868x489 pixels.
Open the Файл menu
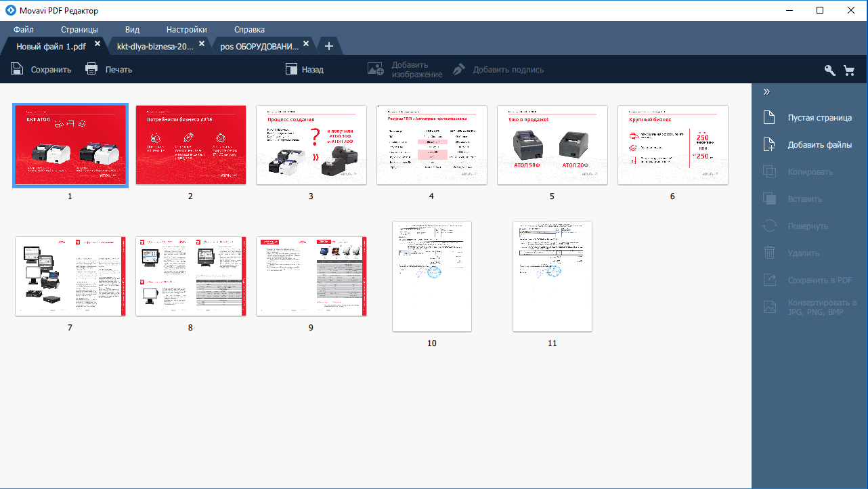point(24,29)
